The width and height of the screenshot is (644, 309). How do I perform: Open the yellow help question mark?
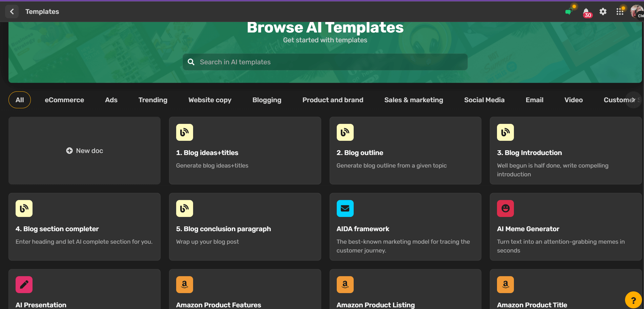pos(633,300)
